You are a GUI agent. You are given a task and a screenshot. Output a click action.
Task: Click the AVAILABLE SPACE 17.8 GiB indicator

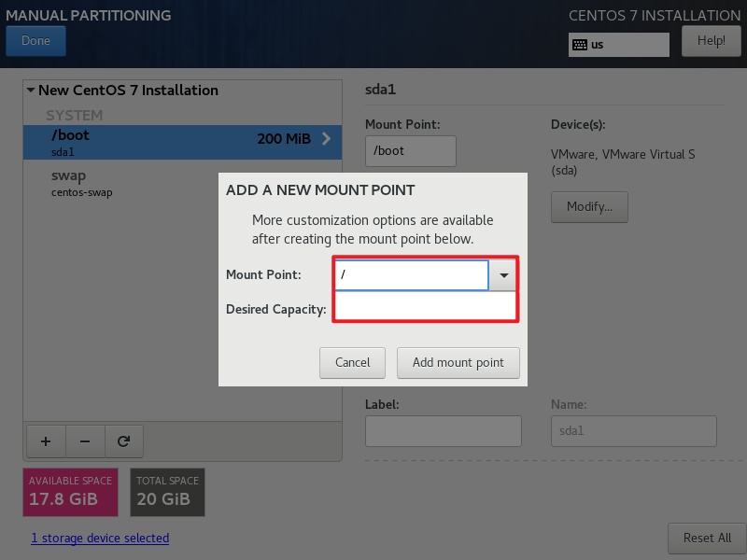click(x=70, y=492)
